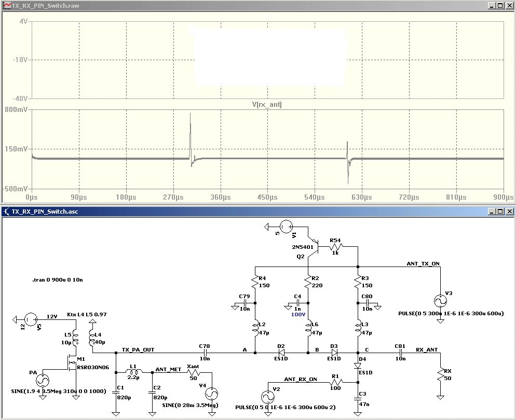
Task: Click the TX_PA_OUT net label
Action: (138, 350)
